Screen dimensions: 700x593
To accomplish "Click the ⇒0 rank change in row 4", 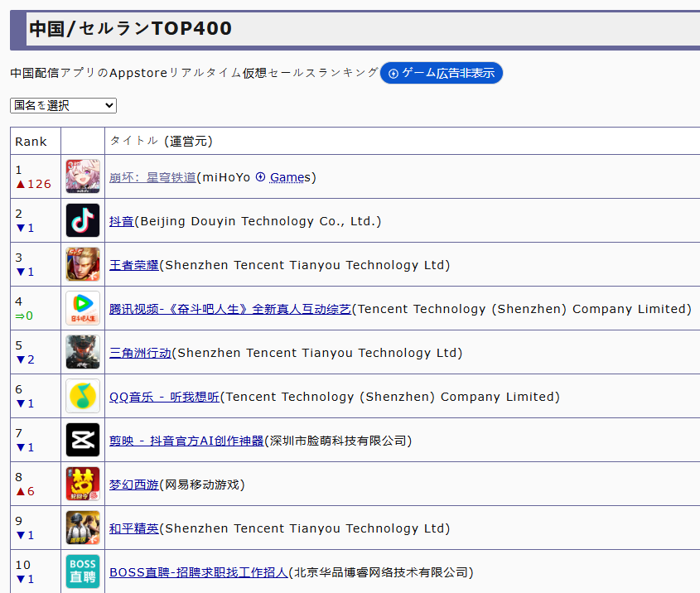I will pyautogui.click(x=24, y=316).
